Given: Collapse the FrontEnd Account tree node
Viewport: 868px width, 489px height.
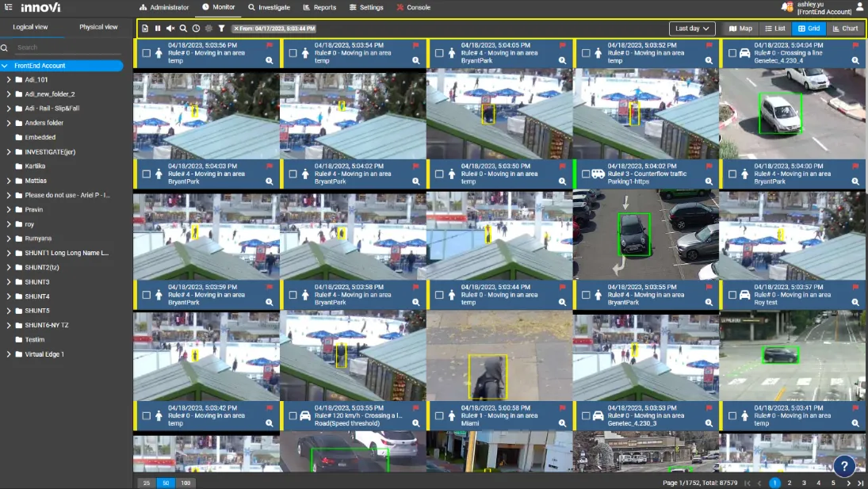Looking at the screenshot, I should 5,66.
